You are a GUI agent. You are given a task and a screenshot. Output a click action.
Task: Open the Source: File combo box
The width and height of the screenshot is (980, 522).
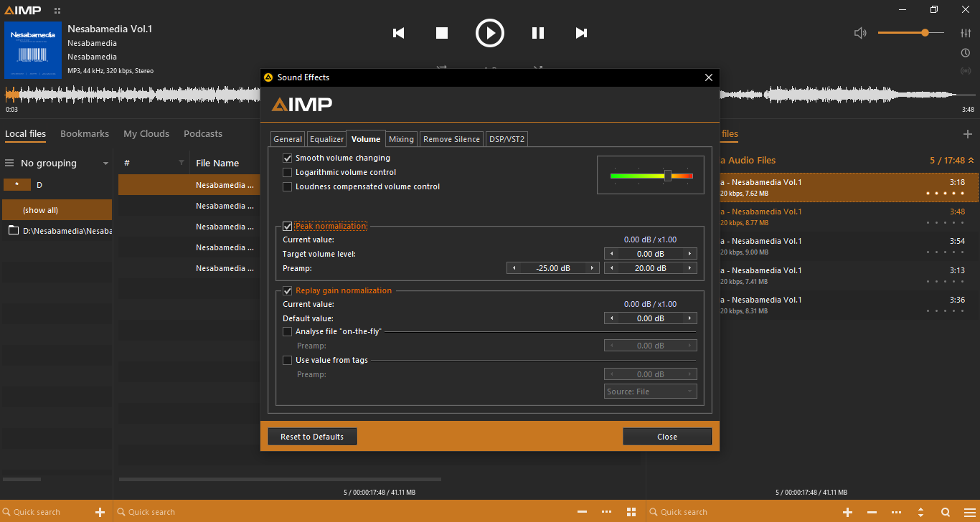point(650,391)
